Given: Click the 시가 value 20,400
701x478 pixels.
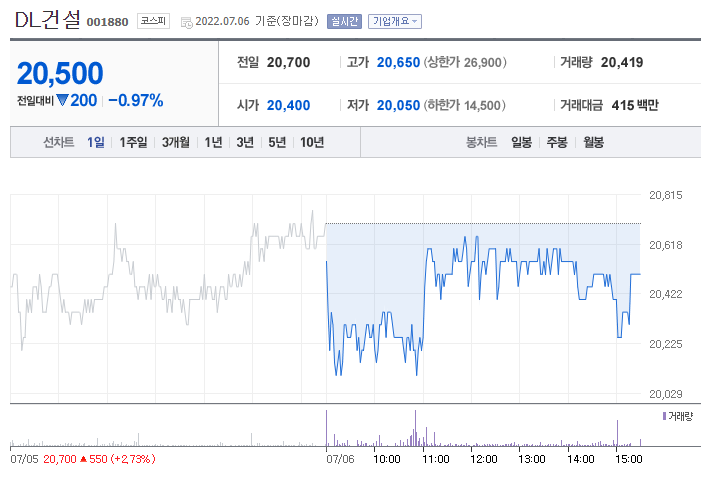Looking at the screenshot, I should coord(288,105).
